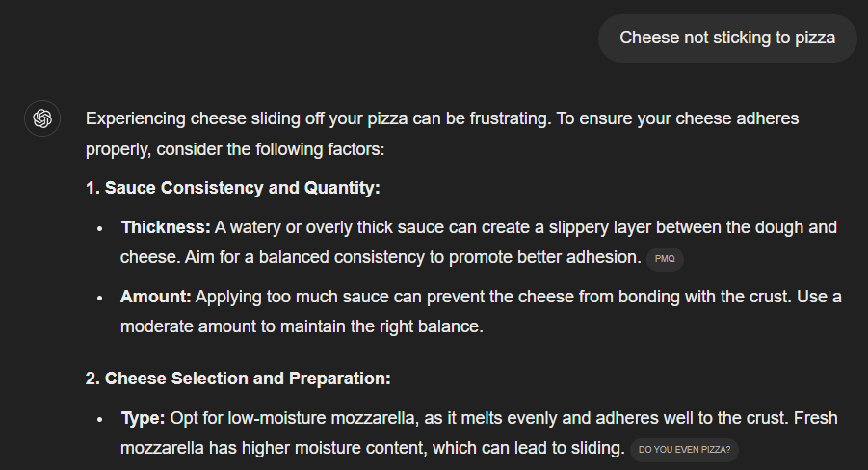Click the bold 'Amount:' label

click(156, 297)
